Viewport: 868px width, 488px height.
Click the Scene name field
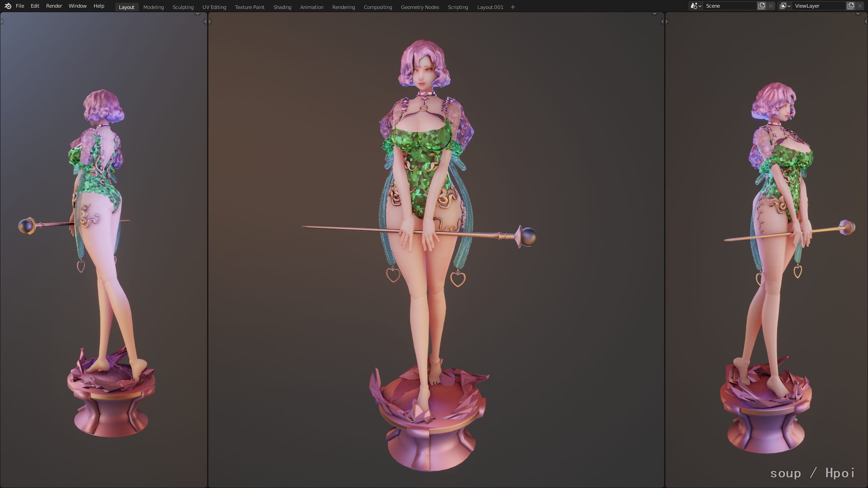point(729,6)
